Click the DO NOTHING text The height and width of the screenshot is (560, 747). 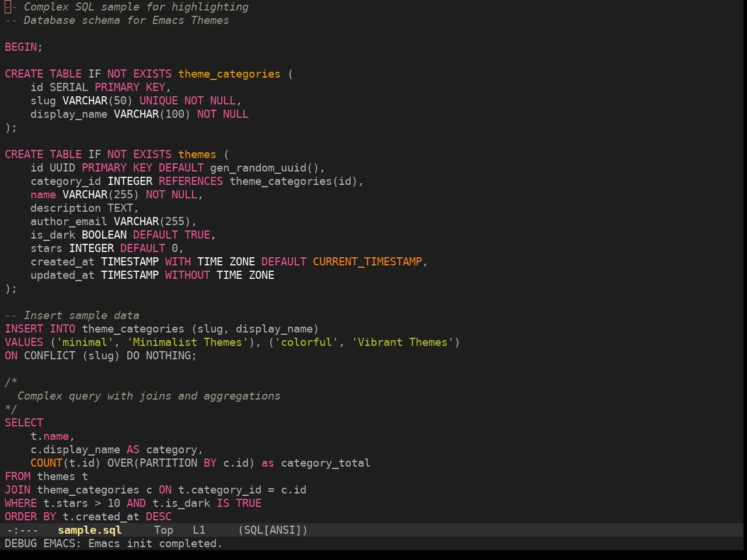pyautogui.click(x=159, y=356)
